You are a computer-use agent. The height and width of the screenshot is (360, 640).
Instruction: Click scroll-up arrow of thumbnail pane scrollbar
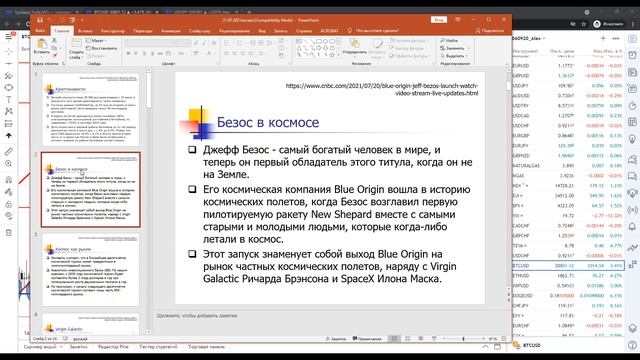pos(149,70)
